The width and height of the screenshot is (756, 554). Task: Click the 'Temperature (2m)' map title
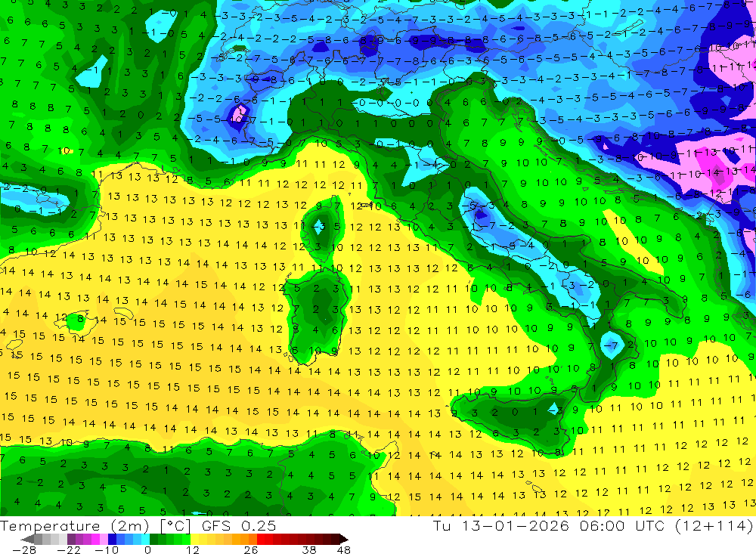point(75,526)
